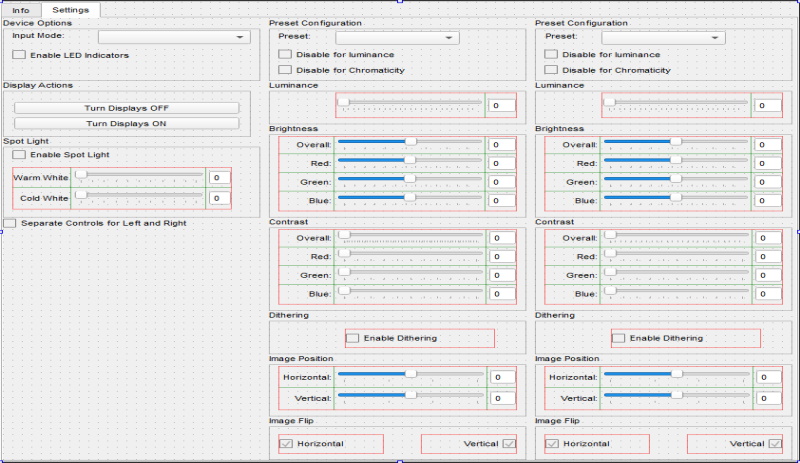
Task: Open the Input Mode dropdown
Action: click(x=174, y=37)
